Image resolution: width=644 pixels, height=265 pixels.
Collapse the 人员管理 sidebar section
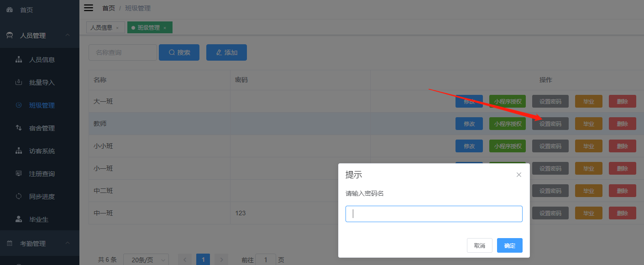click(x=68, y=35)
